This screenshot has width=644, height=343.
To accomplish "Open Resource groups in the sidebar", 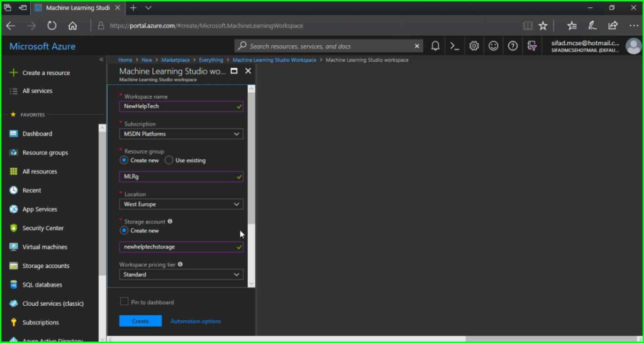I will [45, 152].
